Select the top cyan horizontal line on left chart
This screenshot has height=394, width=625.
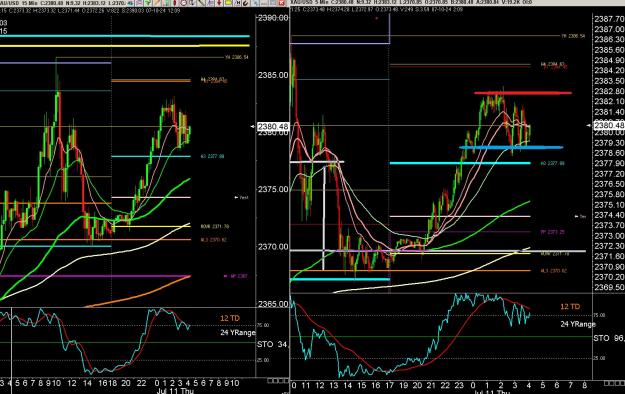click(x=124, y=36)
